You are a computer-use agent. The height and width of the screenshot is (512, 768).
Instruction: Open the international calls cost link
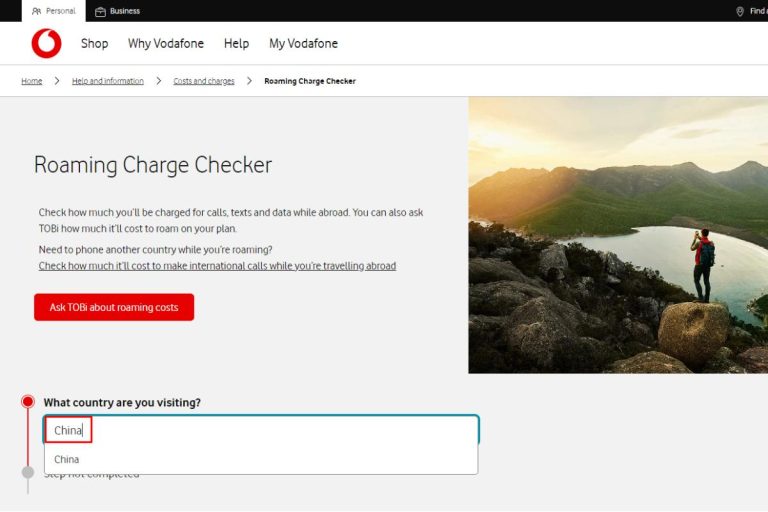click(x=217, y=266)
